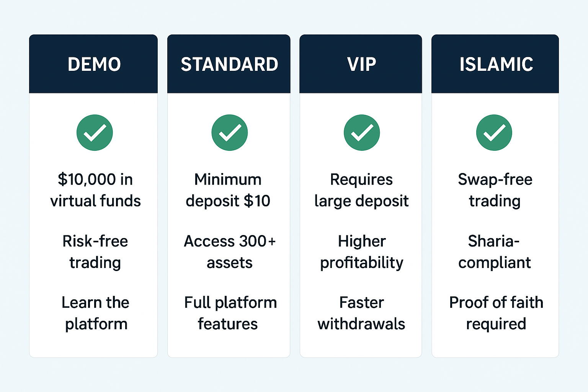Viewport: 588px width, 392px height.
Task: Click the green checkmark under VIP
Action: (361, 132)
